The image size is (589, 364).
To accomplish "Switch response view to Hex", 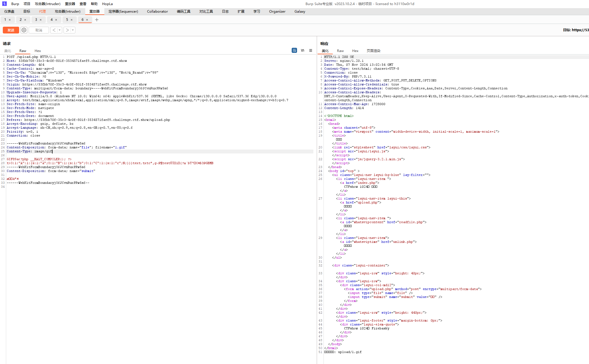I will [x=355, y=51].
